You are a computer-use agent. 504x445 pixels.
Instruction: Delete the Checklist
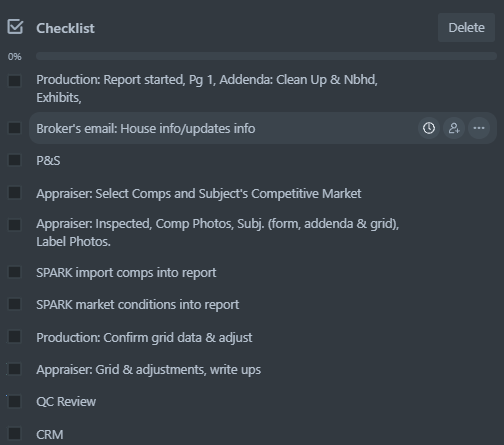click(466, 28)
